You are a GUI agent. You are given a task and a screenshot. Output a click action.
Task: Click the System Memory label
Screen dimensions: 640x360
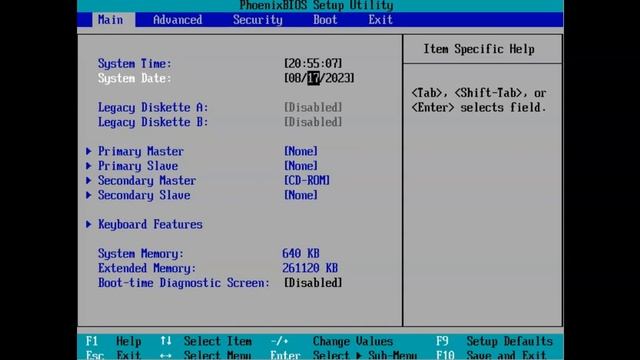[x=141, y=254]
